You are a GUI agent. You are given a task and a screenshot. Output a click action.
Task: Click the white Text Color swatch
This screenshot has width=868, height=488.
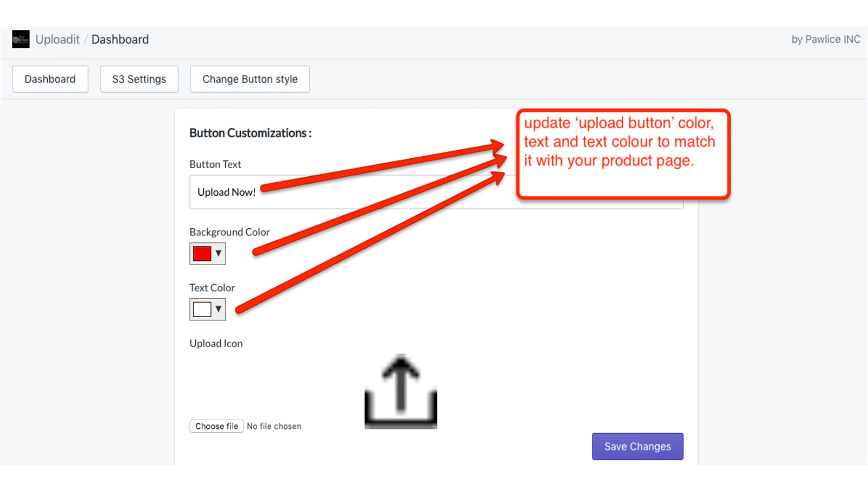tap(202, 310)
